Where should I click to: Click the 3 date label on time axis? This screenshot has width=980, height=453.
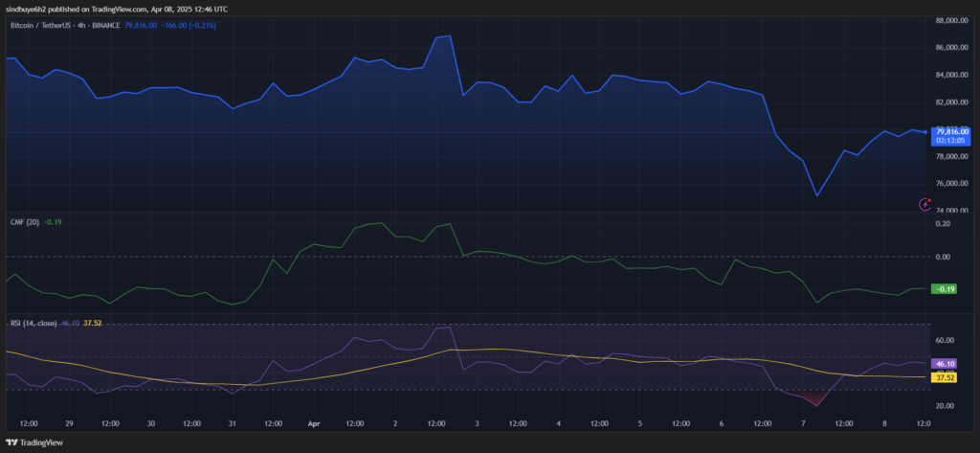point(478,422)
